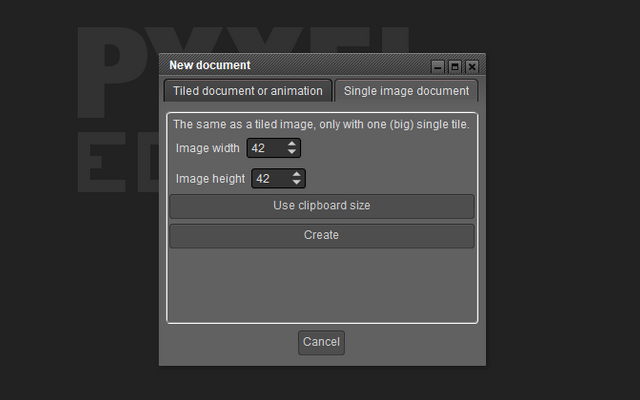The width and height of the screenshot is (640, 400).
Task: Click the Use clipboard size button
Action: 322,206
